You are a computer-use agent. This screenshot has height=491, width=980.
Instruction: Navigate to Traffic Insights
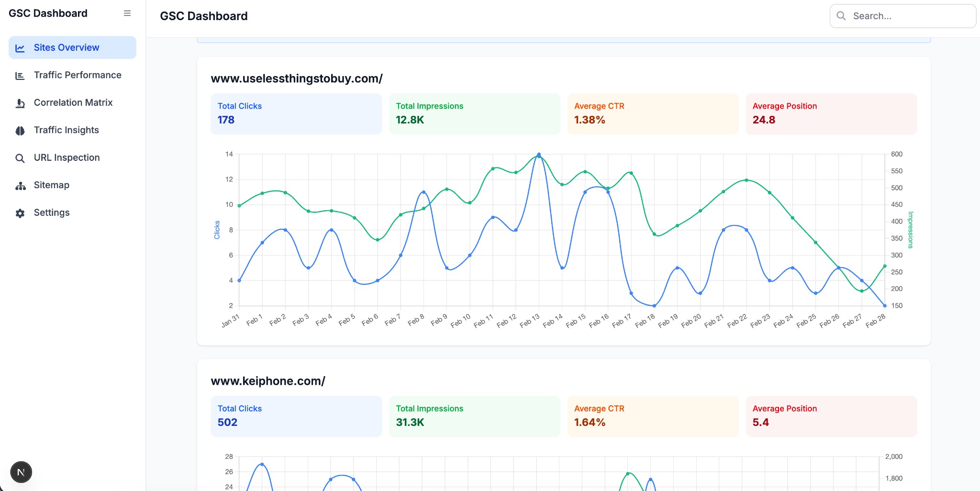pos(72,130)
